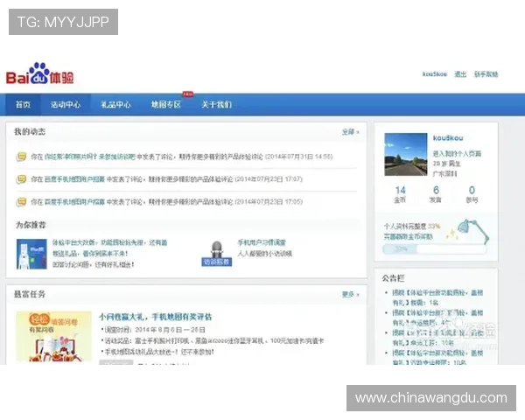
Task: Click the 悬赏任务 section heading
Action: 30,294
